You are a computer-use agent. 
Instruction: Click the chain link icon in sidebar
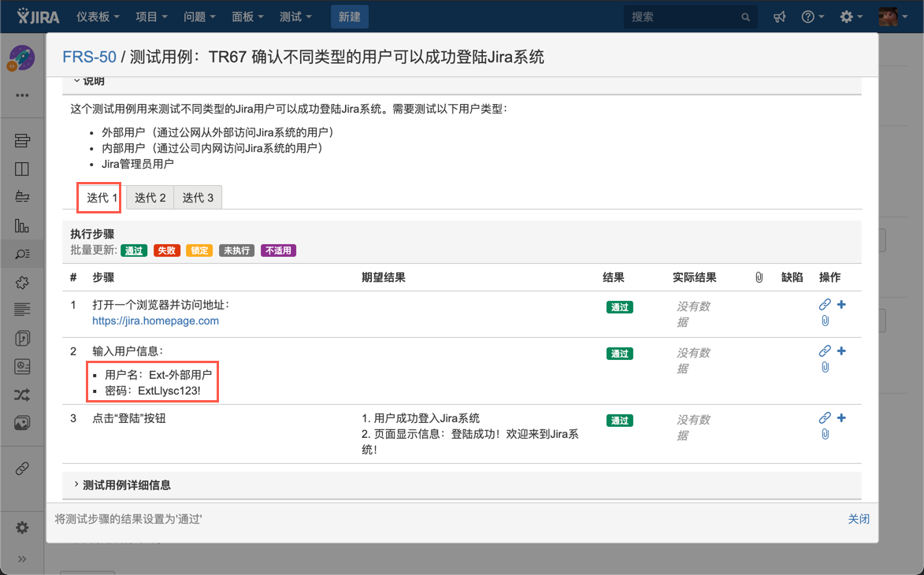click(x=22, y=469)
